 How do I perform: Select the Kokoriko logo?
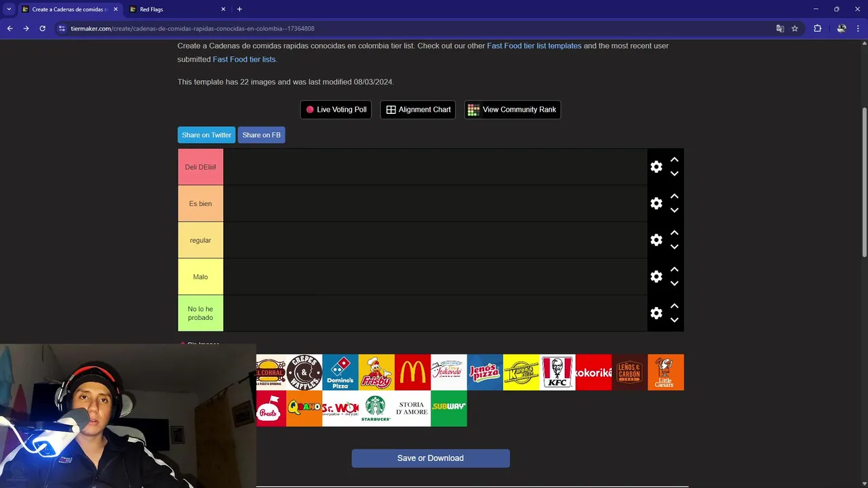point(593,372)
